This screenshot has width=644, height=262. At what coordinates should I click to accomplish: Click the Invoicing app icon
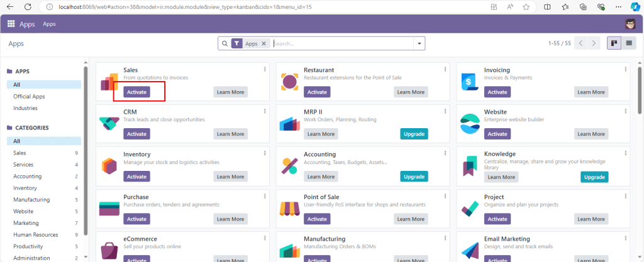(x=470, y=82)
